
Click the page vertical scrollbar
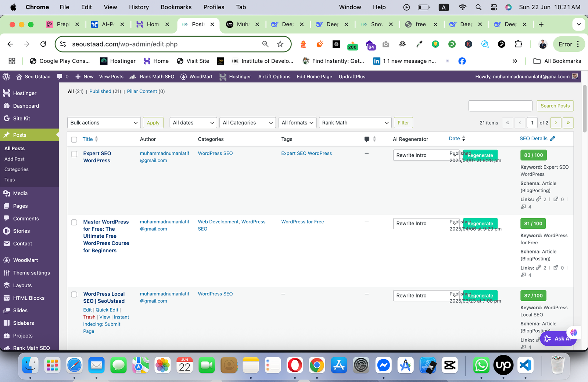tap(585, 108)
